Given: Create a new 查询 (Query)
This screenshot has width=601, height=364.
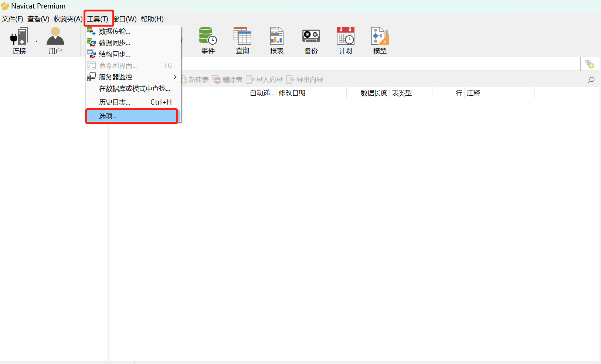Looking at the screenshot, I should (x=242, y=40).
